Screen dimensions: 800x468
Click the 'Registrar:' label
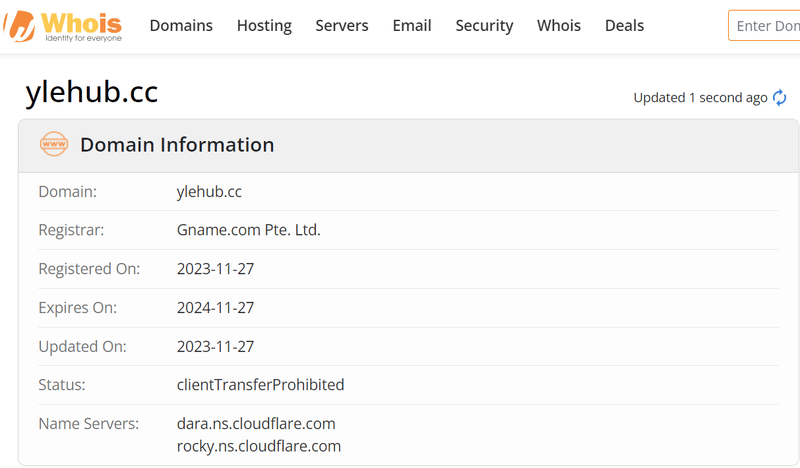(x=71, y=230)
